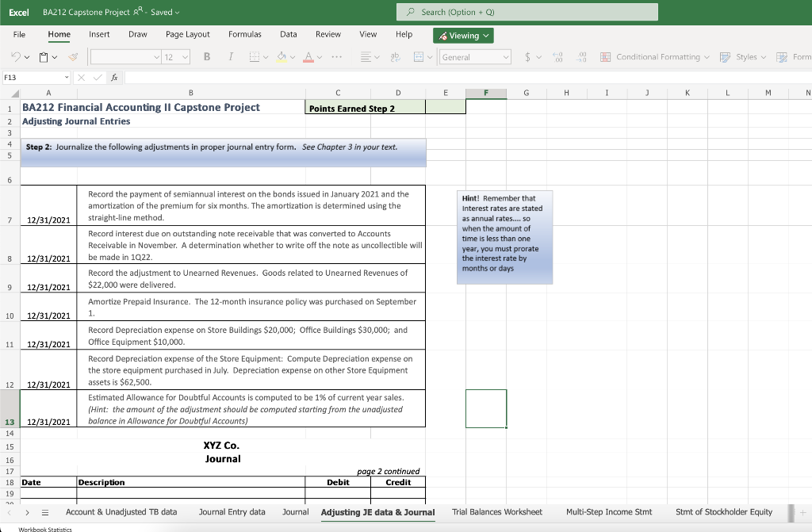Image resolution: width=812 pixels, height=532 pixels.
Task: Open the Journal sheet tab
Action: click(x=295, y=512)
